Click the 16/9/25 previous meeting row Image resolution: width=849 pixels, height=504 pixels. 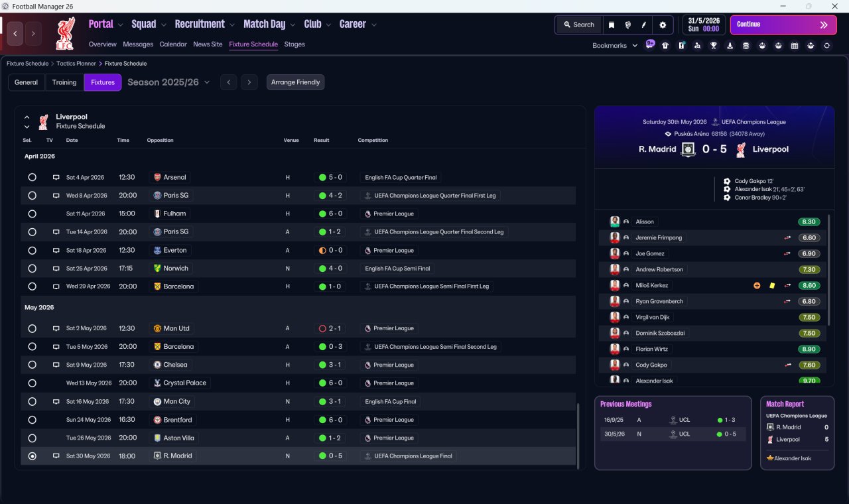tap(673, 420)
